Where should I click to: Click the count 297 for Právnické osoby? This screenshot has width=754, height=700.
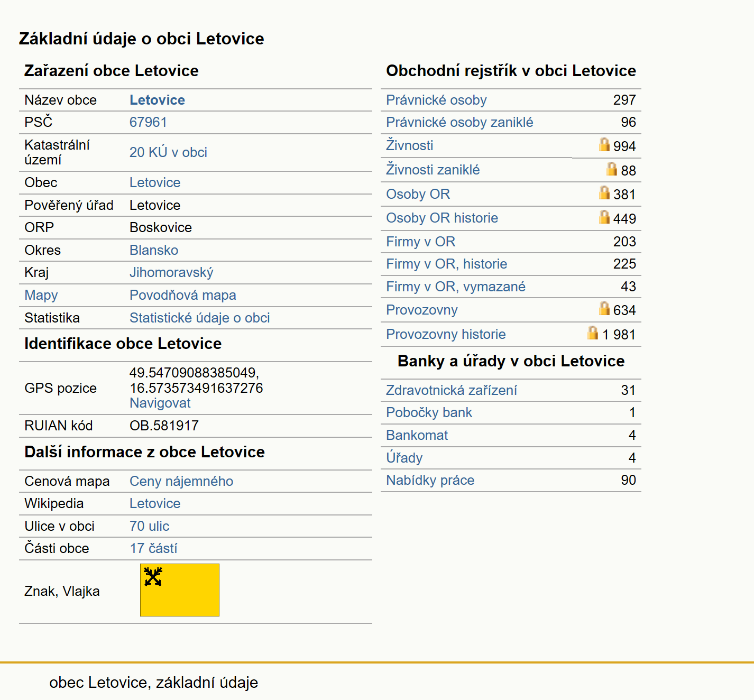coord(624,100)
